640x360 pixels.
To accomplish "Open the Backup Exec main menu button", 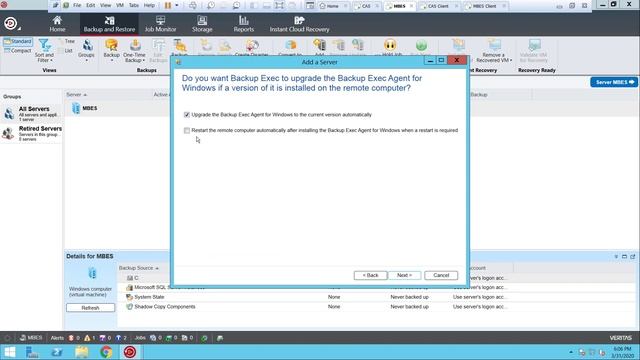I will [11, 24].
